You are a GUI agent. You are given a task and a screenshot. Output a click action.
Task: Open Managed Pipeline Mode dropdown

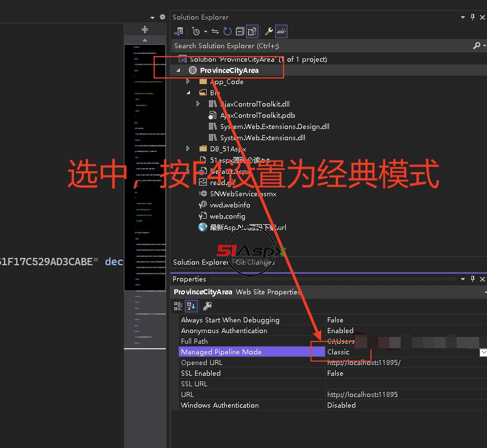[x=483, y=352]
